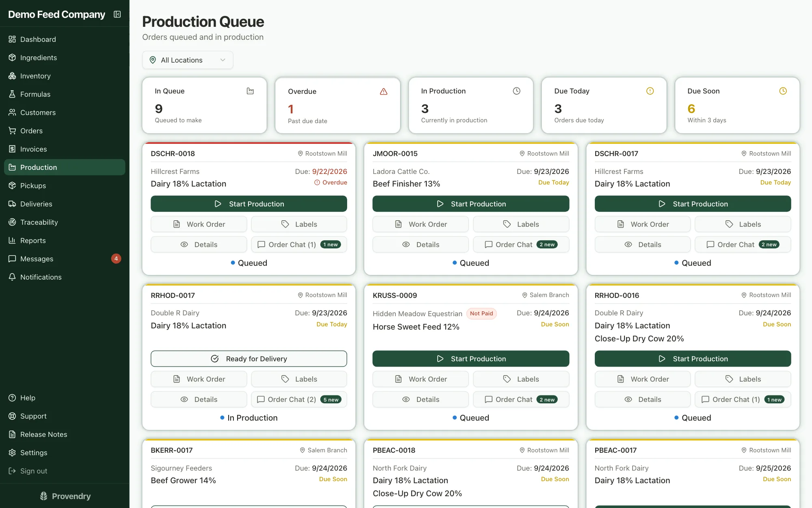
Task: Click the Orders cart icon in the sidebar
Action: (x=12, y=131)
